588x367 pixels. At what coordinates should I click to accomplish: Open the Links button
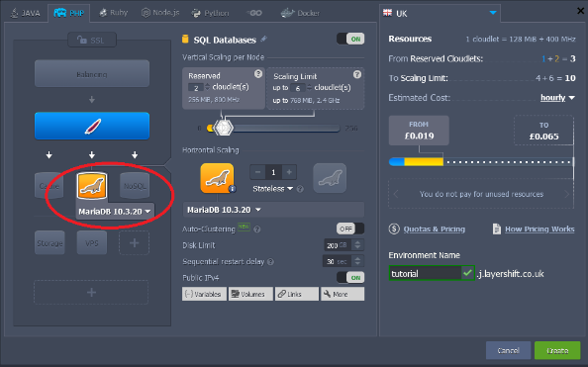click(x=297, y=294)
